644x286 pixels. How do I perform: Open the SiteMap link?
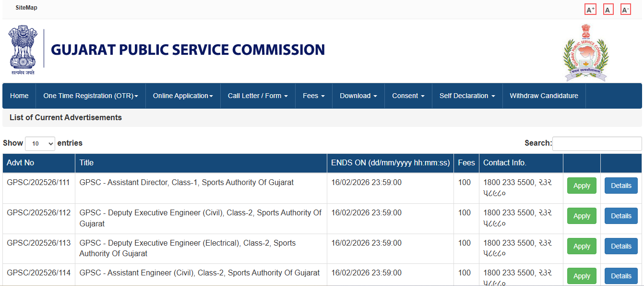pos(26,8)
